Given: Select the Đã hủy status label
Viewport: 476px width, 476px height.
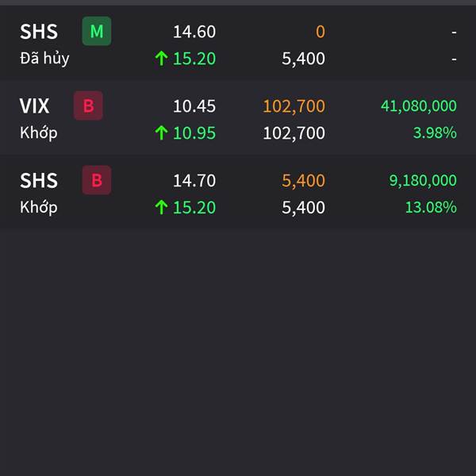Looking at the screenshot, I should pyautogui.click(x=44, y=58).
